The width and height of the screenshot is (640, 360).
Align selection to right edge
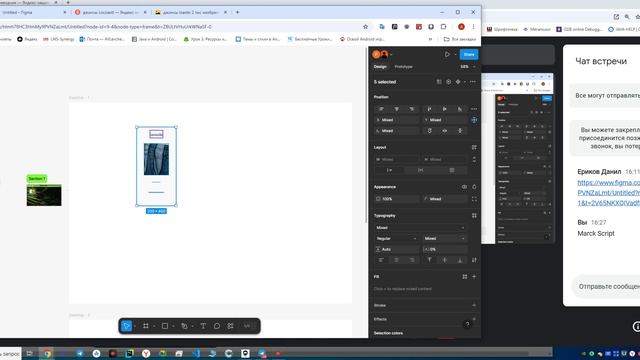[x=412, y=109]
